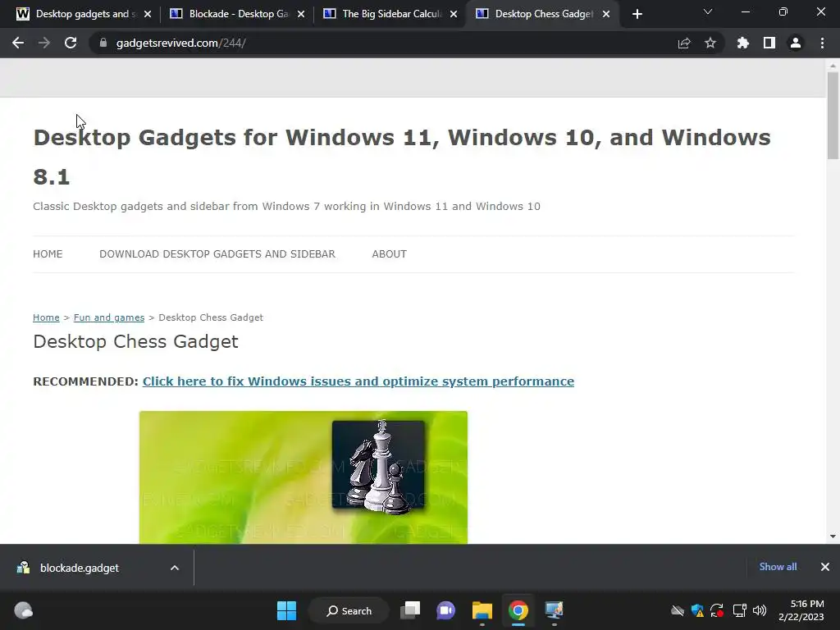The image size is (840, 630).
Task: Go back to the previous page
Action: (x=18, y=43)
